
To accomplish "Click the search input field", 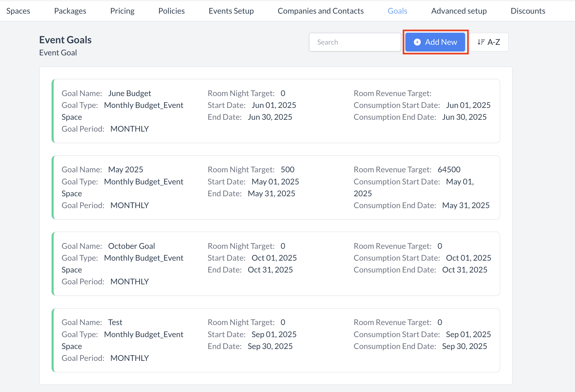I will click(x=355, y=42).
